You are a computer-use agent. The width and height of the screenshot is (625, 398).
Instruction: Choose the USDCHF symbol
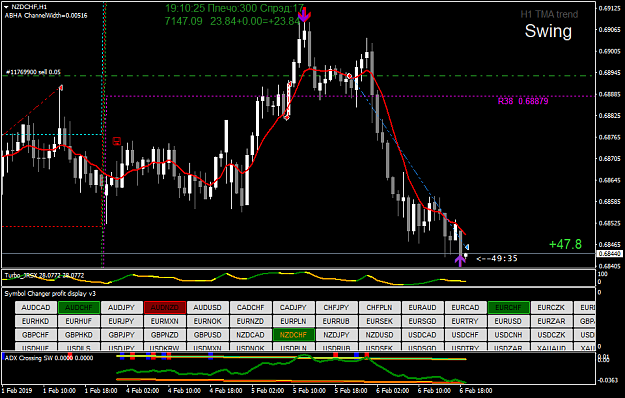point(465,335)
